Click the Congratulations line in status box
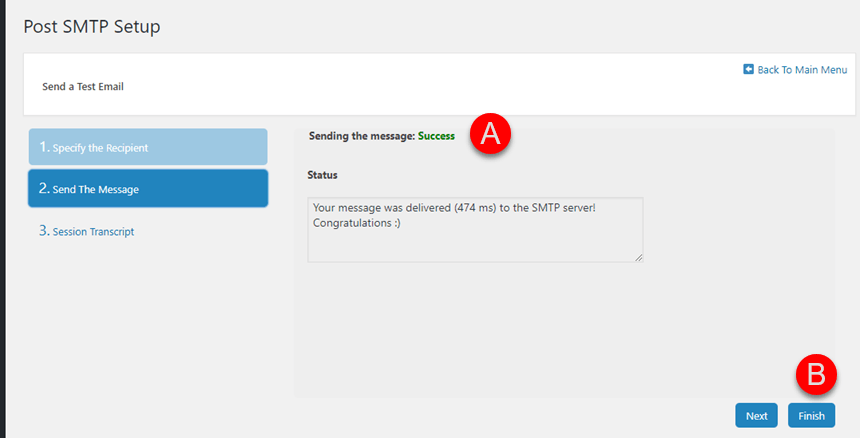 [x=357, y=224]
